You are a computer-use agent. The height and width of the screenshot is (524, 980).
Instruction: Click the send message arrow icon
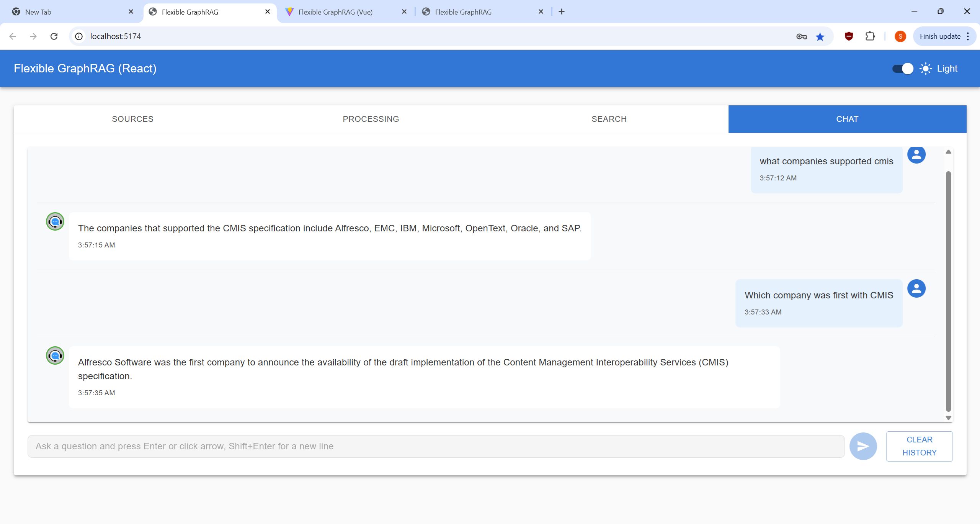tap(862, 446)
